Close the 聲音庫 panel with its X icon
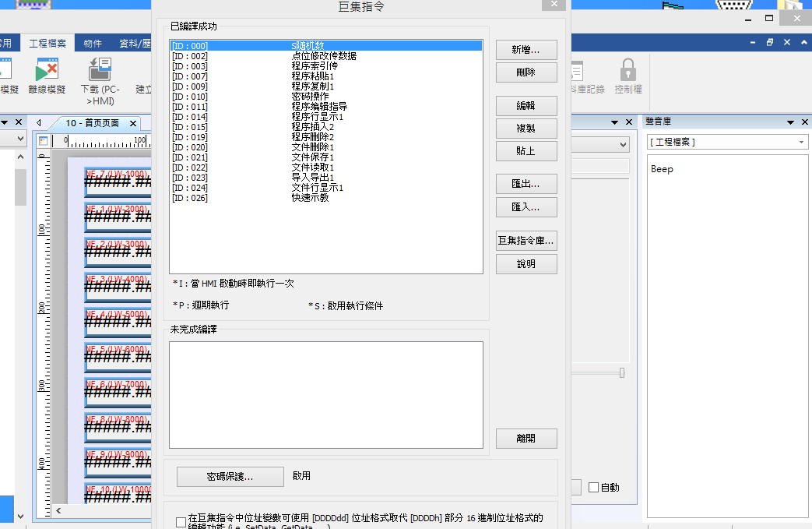This screenshot has width=812, height=529. tap(805, 122)
